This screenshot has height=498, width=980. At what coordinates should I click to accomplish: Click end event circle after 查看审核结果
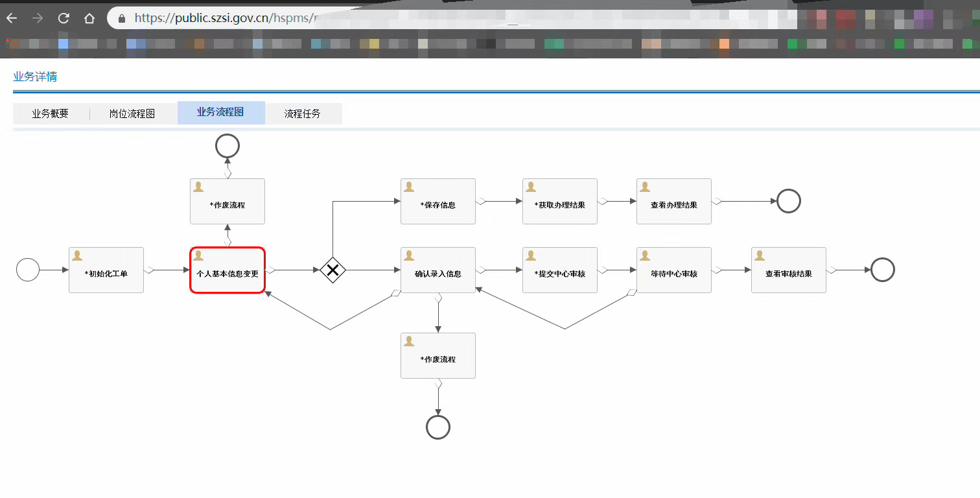click(883, 270)
